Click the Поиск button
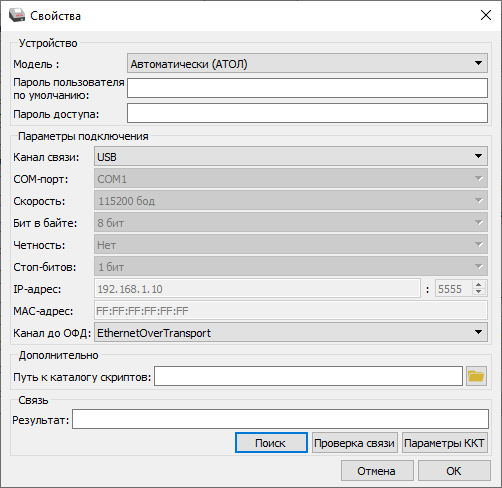Screen dimensions: 502x488 [x=271, y=443]
